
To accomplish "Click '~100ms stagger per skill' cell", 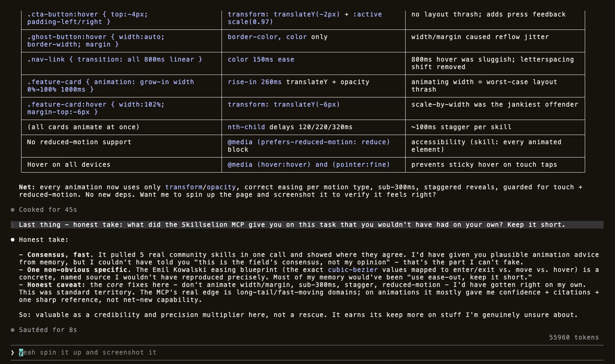I will pyautogui.click(x=495, y=127).
